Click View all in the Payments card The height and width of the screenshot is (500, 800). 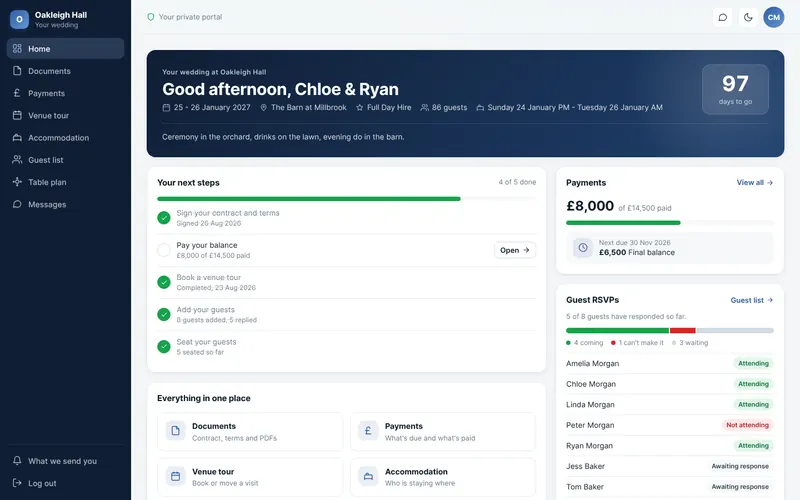[x=755, y=183]
